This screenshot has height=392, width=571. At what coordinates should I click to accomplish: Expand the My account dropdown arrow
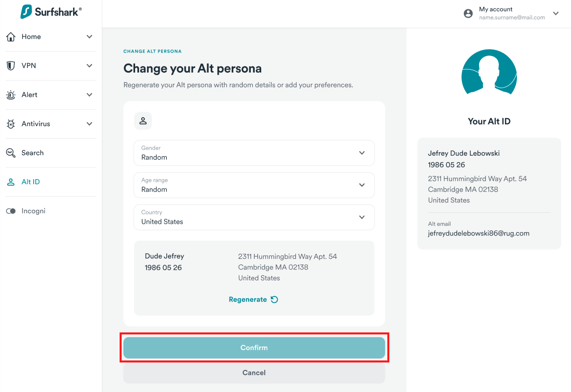pyautogui.click(x=555, y=14)
